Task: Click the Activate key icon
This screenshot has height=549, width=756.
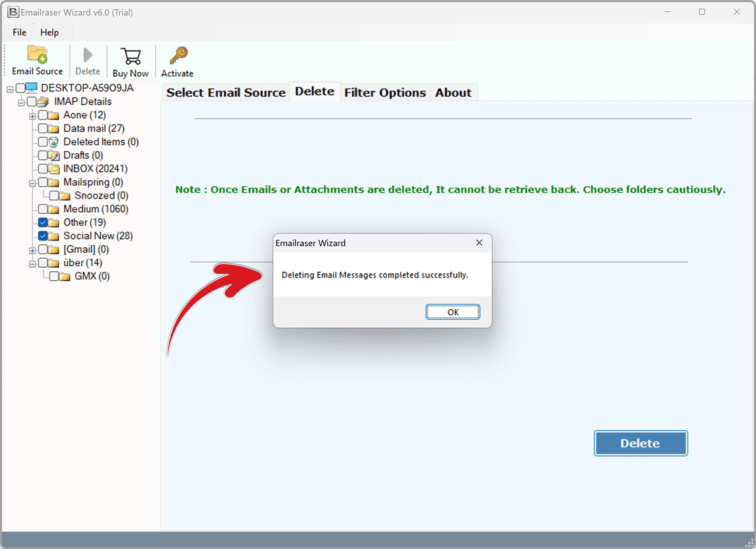Action: point(178,56)
